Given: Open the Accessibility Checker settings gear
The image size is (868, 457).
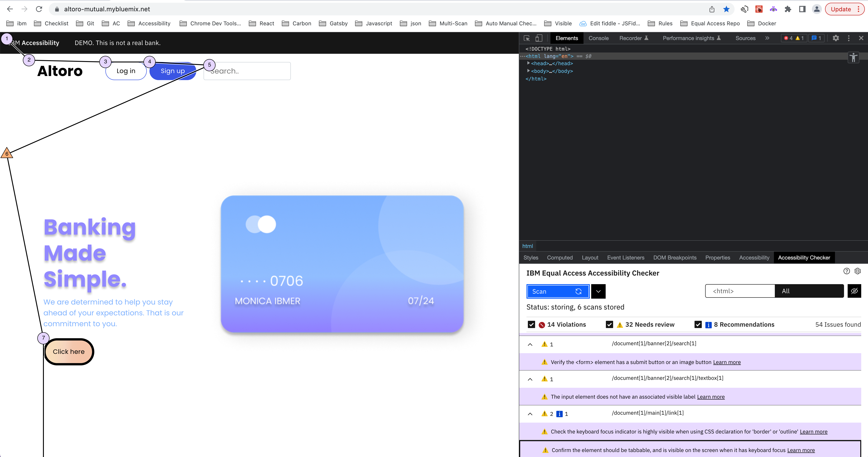Looking at the screenshot, I should click(858, 271).
